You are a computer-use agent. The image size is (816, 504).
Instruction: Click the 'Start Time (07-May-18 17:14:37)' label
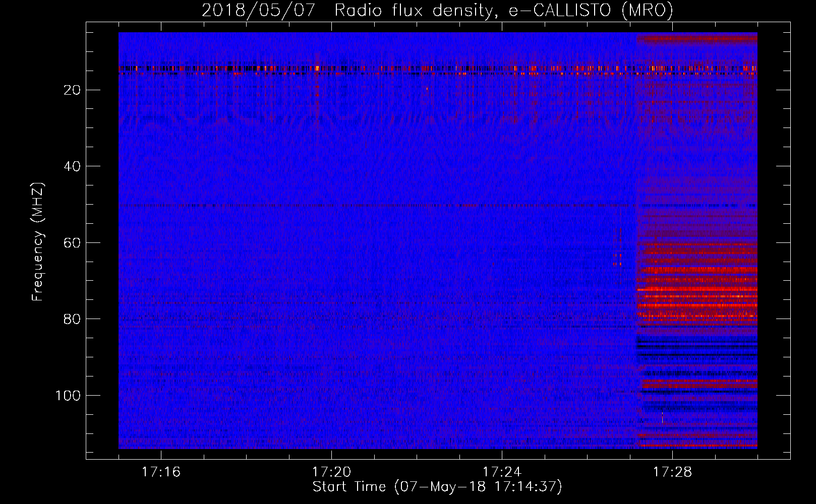437,487
